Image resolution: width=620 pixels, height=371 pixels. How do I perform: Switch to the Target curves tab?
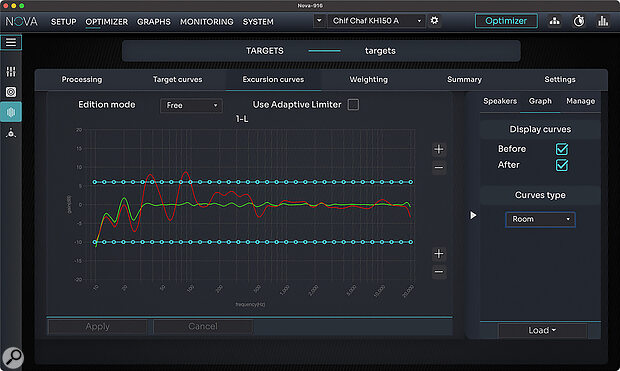pos(178,80)
